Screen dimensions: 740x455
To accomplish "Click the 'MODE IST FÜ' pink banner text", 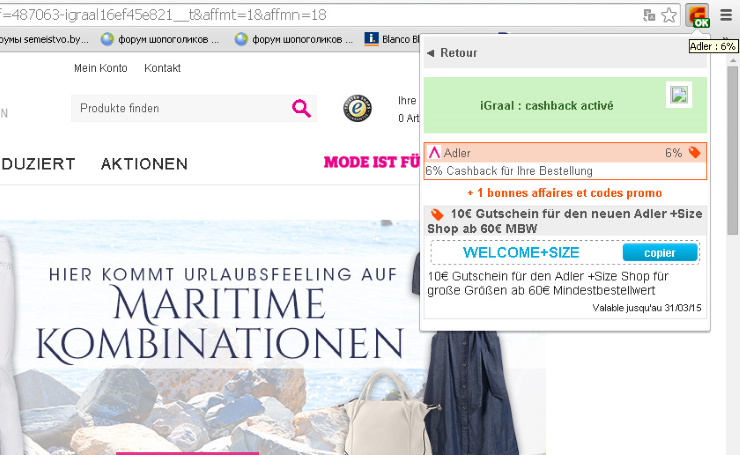I will [x=371, y=162].
